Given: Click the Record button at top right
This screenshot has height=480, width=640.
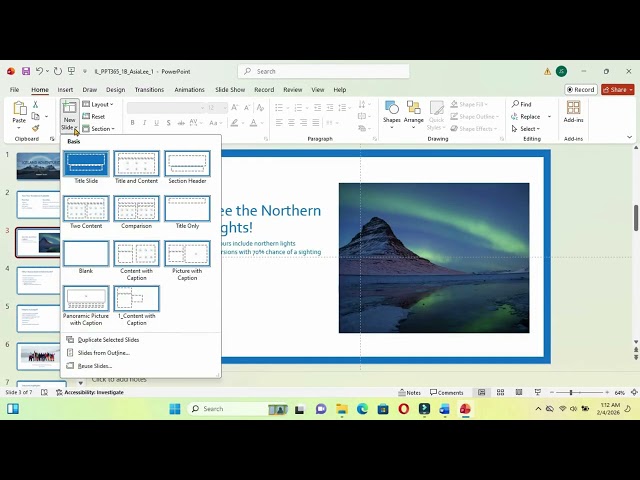Looking at the screenshot, I should click(x=580, y=89).
